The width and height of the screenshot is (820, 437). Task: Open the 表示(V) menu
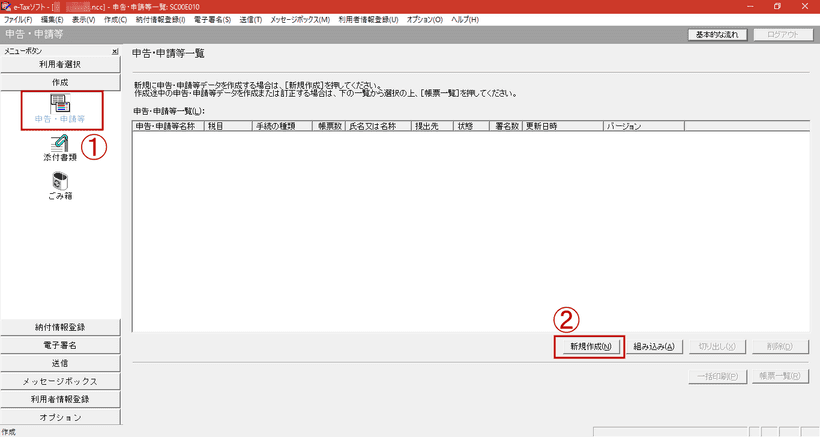point(84,20)
